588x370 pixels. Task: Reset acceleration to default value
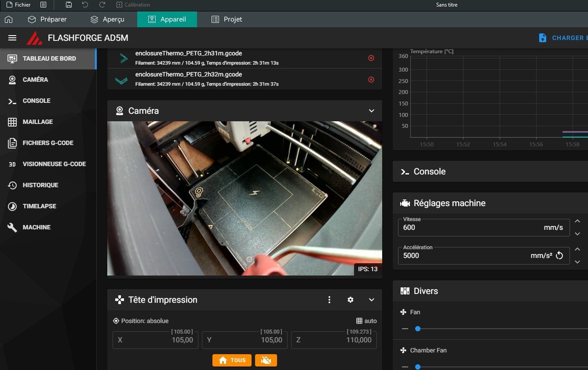559,256
